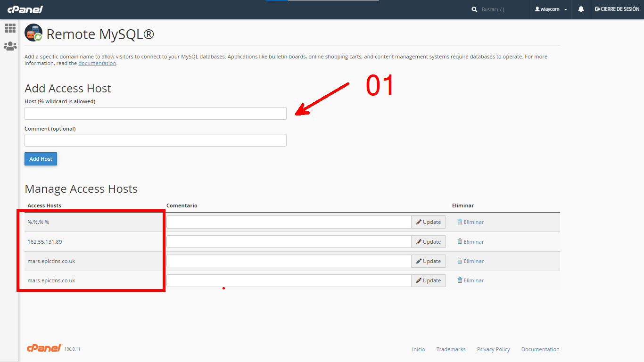Click the version number 106.0.11
The height and width of the screenshot is (362, 644).
pyautogui.click(x=72, y=349)
